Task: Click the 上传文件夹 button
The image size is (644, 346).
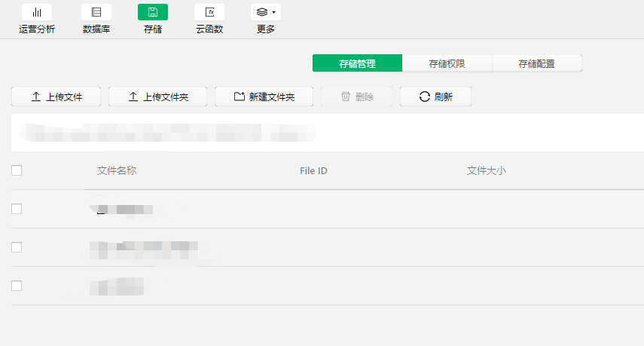Action: click(157, 96)
